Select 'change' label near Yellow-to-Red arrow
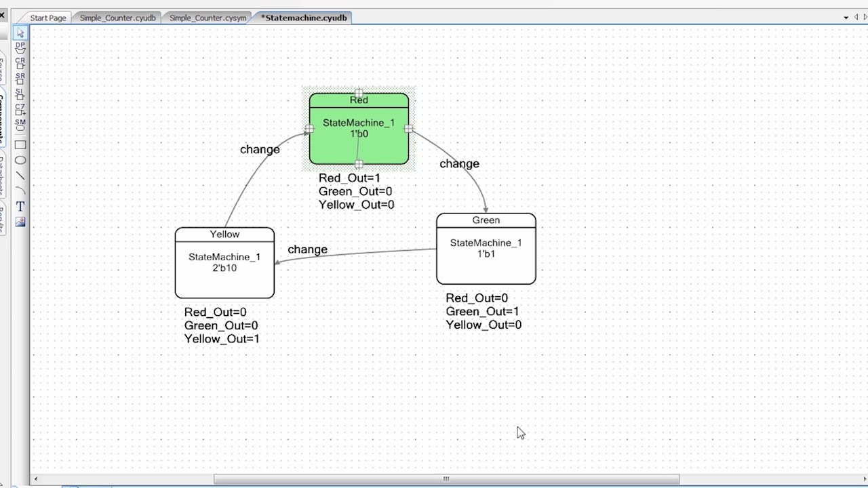 coord(260,150)
